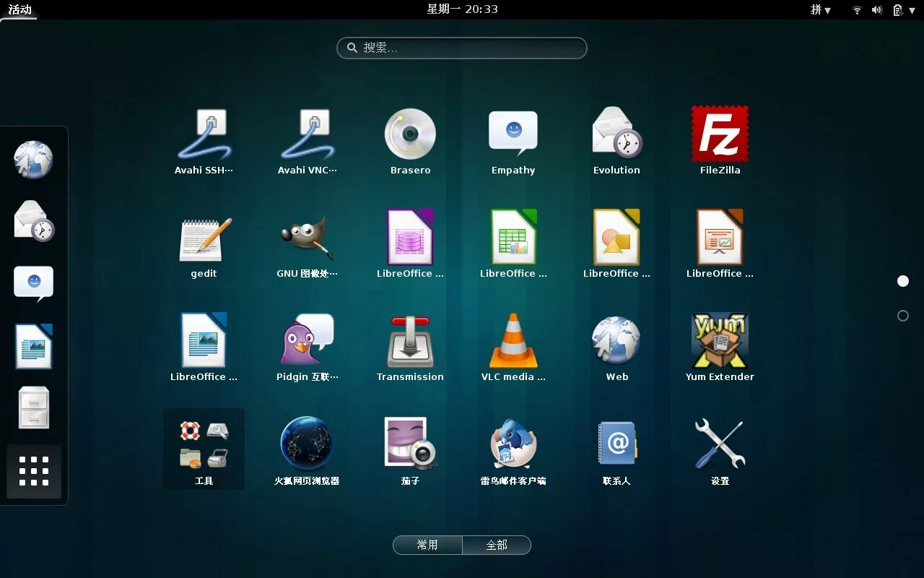Launch GNU image editor GIMP
924x578 pixels.
[x=307, y=245]
